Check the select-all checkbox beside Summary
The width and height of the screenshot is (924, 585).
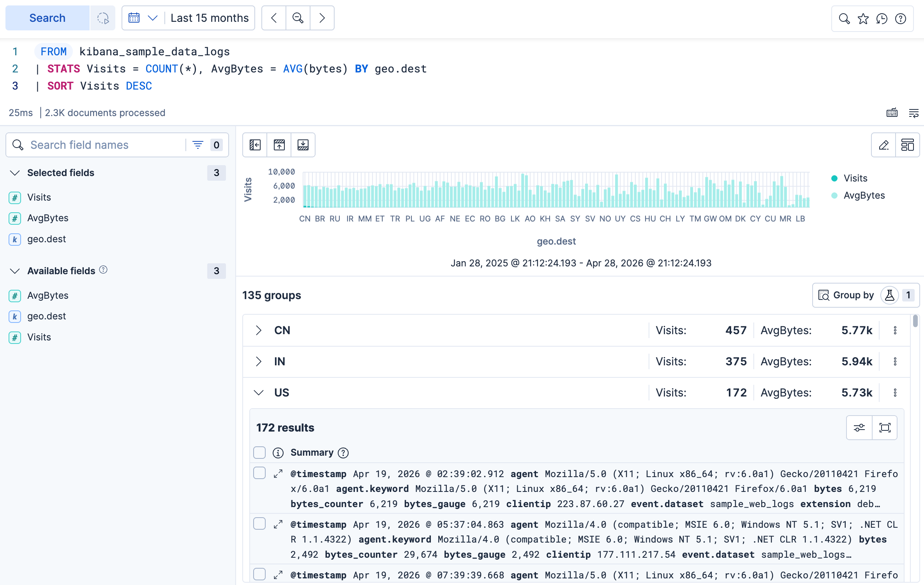[x=259, y=453]
